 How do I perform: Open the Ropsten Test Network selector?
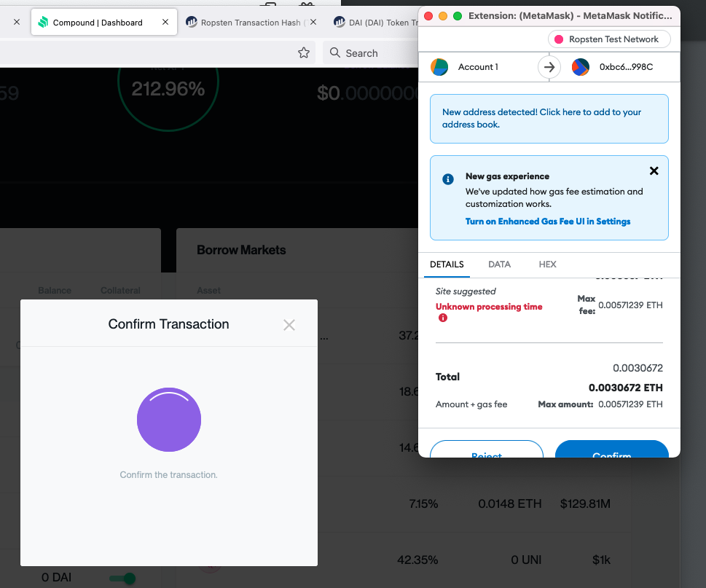(609, 39)
